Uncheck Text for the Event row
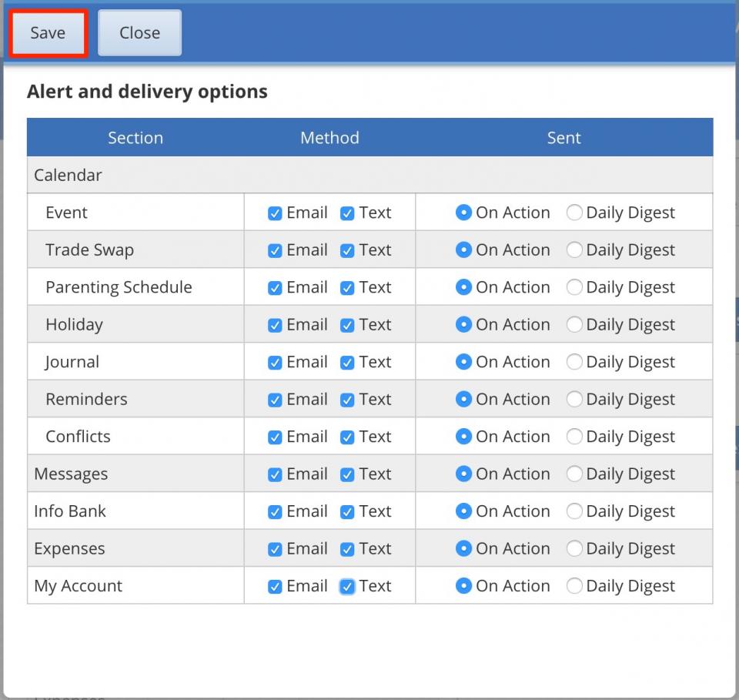The width and height of the screenshot is (739, 700). tap(347, 213)
